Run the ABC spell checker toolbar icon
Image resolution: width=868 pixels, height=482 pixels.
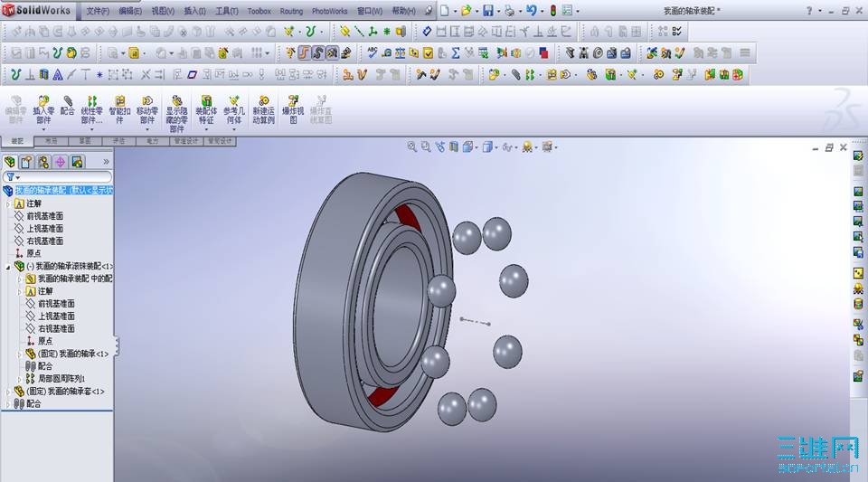tap(372, 52)
